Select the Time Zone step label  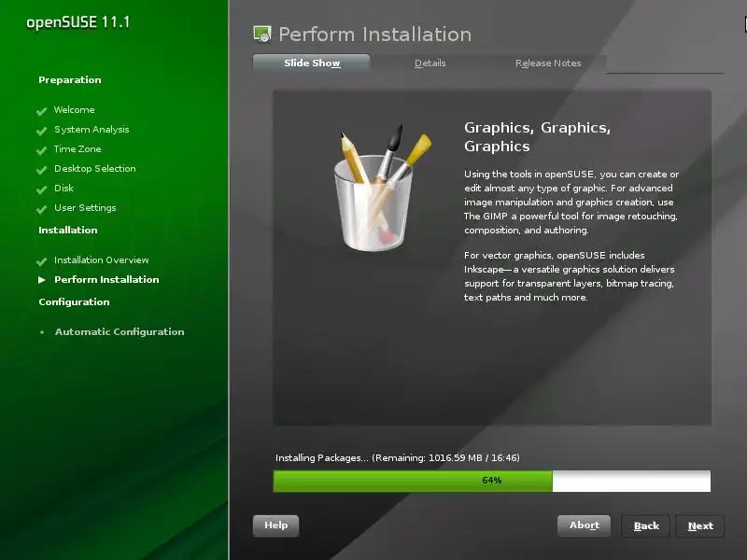click(x=78, y=149)
